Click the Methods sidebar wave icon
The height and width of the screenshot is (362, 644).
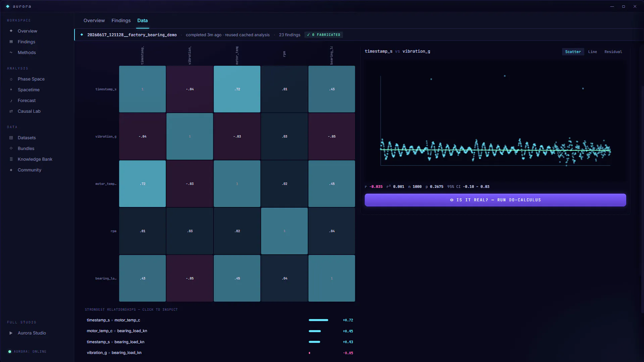point(11,52)
